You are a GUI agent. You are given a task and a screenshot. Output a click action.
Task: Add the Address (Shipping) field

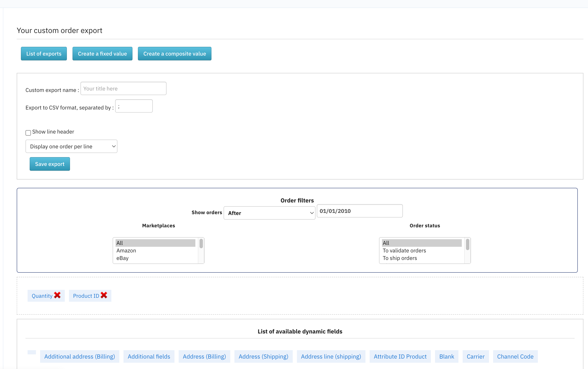pyautogui.click(x=263, y=356)
